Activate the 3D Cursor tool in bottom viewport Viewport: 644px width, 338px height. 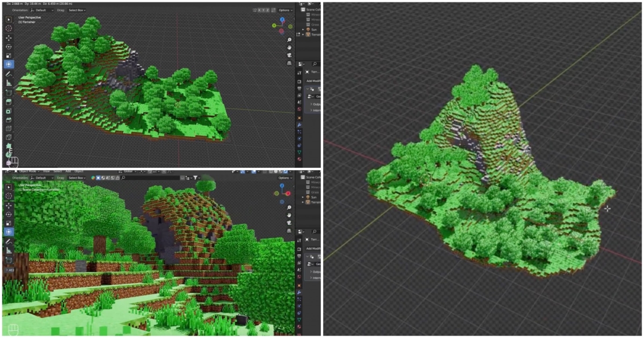[x=9, y=196]
